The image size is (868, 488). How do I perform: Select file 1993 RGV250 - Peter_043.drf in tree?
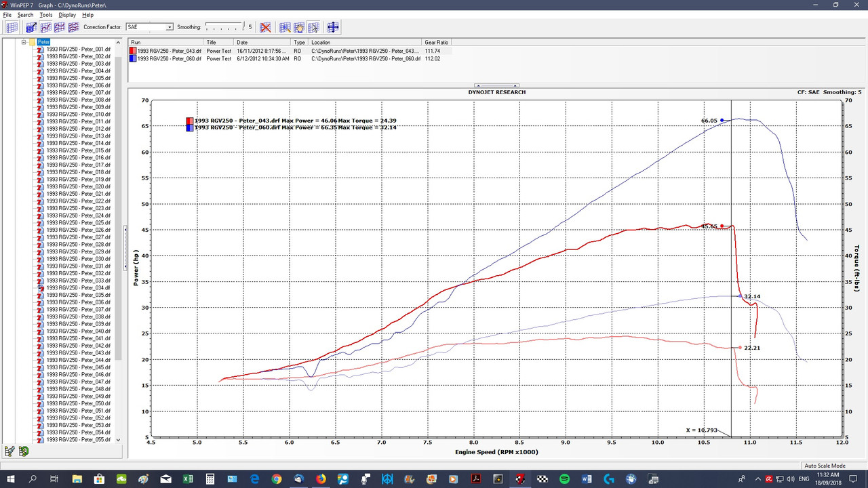(78, 353)
